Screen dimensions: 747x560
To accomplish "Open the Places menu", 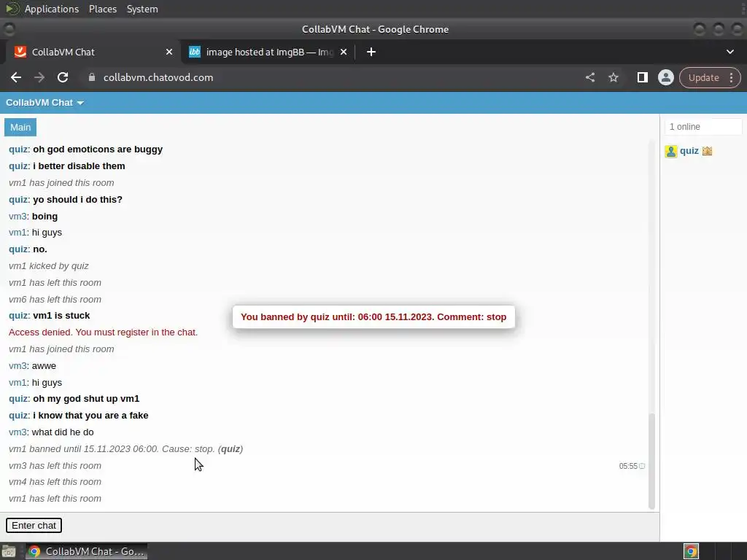I will [102, 9].
